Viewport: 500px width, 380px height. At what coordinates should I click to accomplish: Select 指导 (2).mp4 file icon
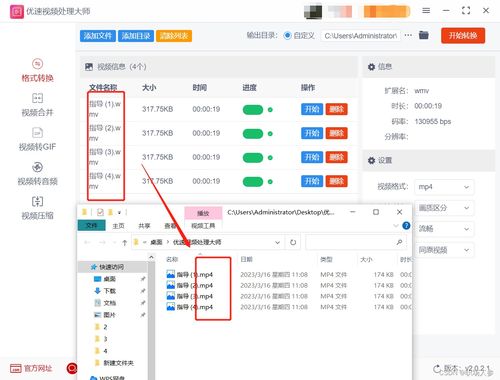click(x=171, y=285)
